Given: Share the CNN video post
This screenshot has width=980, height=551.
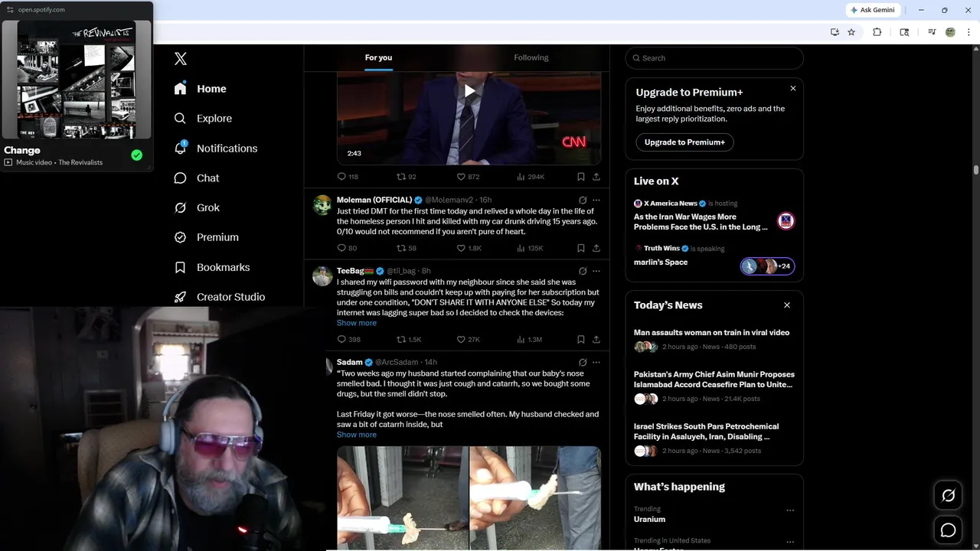Looking at the screenshot, I should pos(596,177).
